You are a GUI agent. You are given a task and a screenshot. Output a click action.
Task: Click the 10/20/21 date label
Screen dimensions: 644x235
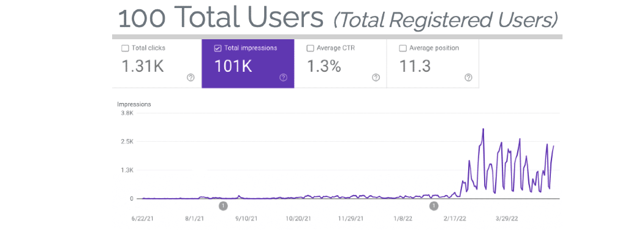[x=299, y=218]
